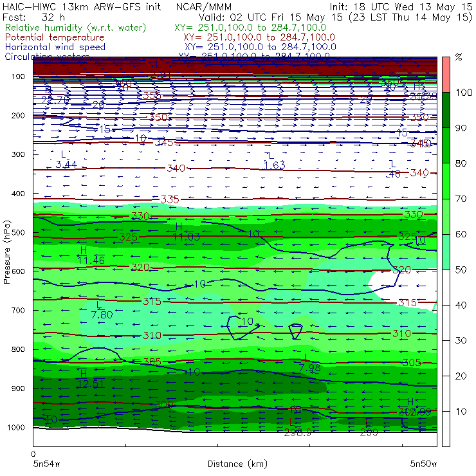Click "Init: 18 UTC Wed 13 May 15"
476x476 pixels.
[401, 6]
